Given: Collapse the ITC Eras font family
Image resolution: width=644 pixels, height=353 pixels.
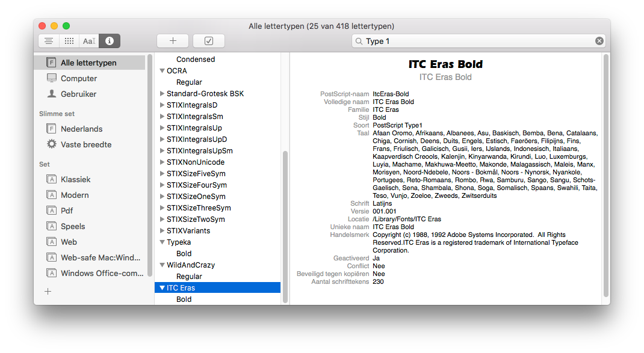Looking at the screenshot, I should click(x=163, y=288).
